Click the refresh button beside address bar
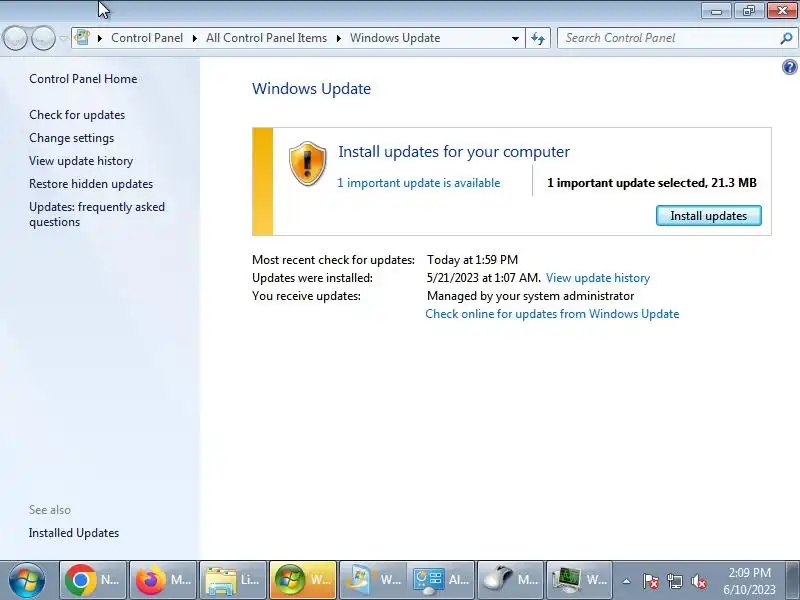 [538, 38]
